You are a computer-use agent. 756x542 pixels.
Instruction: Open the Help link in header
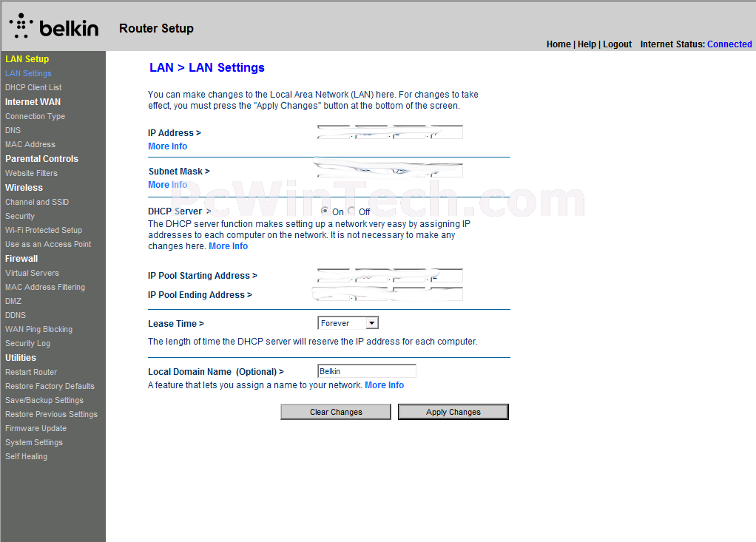click(x=587, y=44)
